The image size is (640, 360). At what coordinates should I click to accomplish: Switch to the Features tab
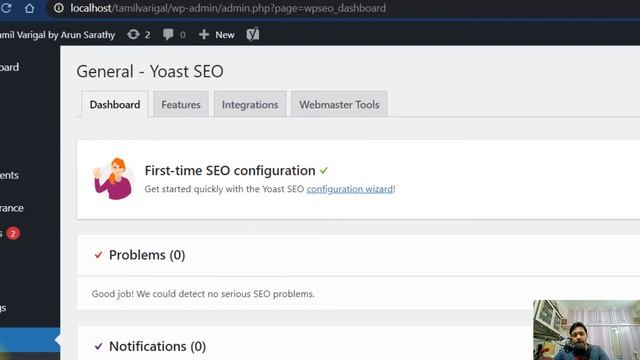[181, 104]
